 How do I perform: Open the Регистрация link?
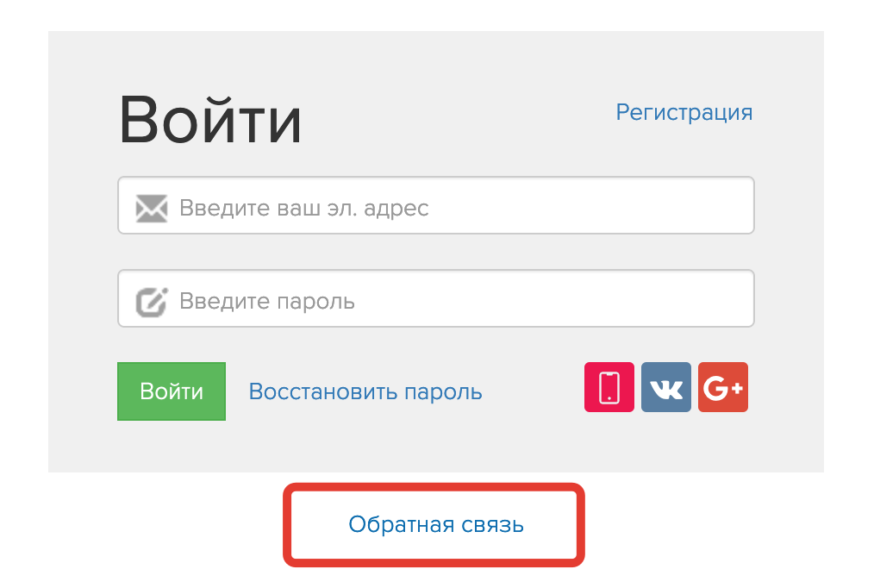tap(684, 113)
